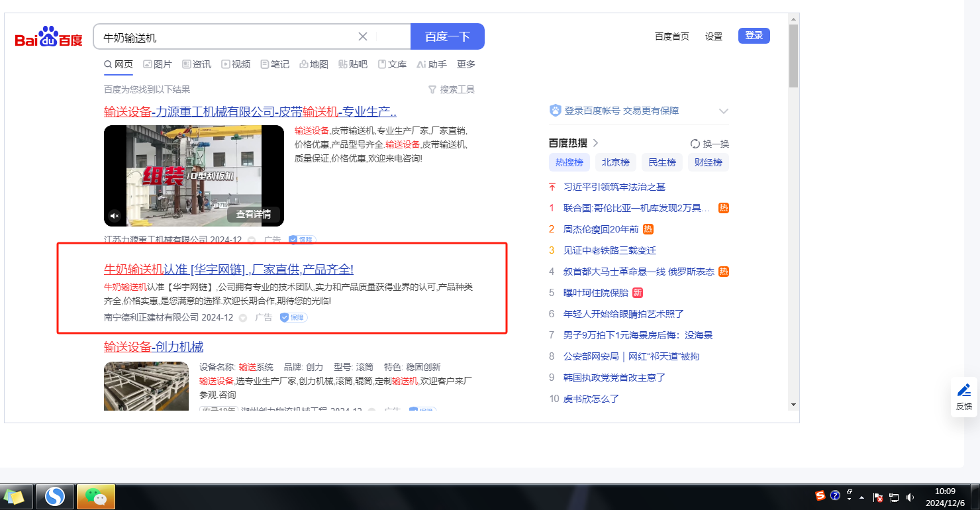
Task: Click the filter icon next to 搜索工具
Action: pos(432,89)
